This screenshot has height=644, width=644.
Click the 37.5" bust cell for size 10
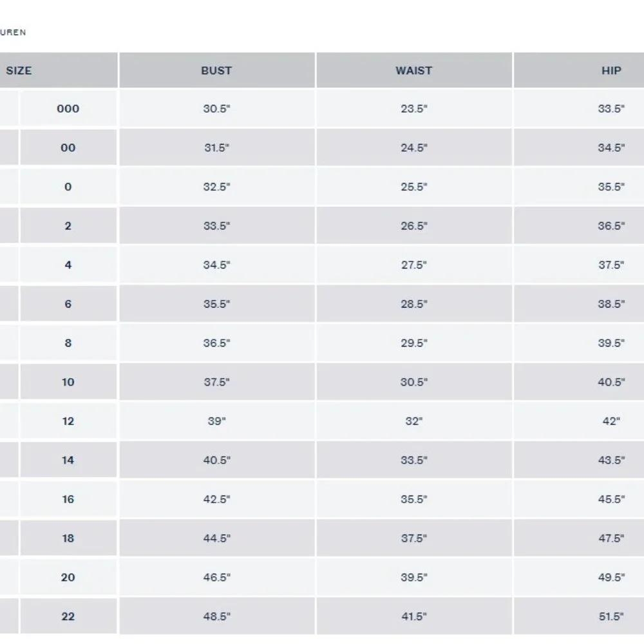tap(216, 383)
